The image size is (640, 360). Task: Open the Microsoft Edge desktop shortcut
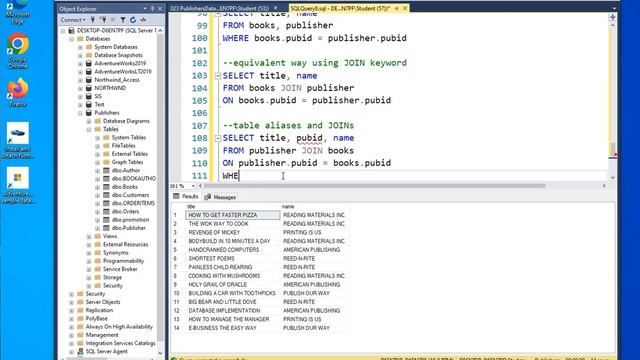coord(18,12)
